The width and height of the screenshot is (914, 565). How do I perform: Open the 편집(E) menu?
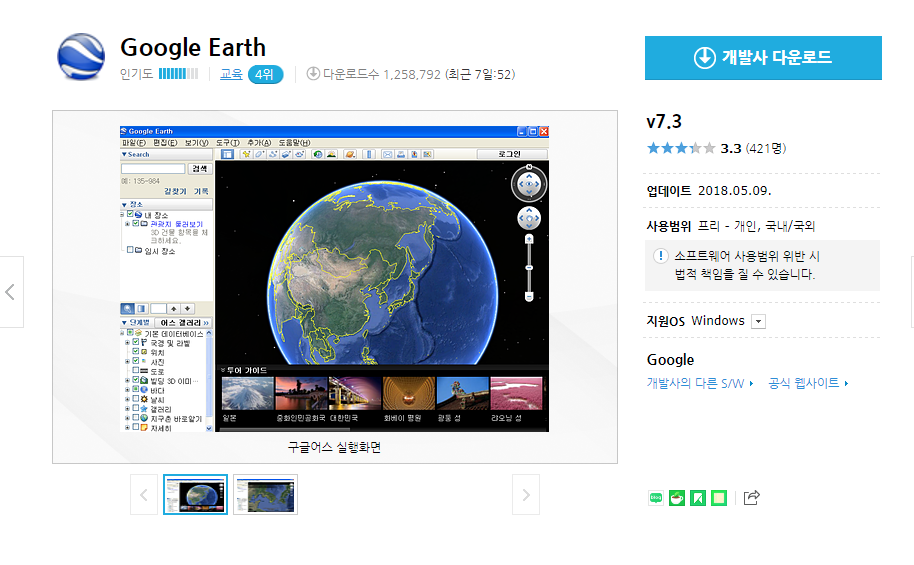pyautogui.click(x=165, y=143)
